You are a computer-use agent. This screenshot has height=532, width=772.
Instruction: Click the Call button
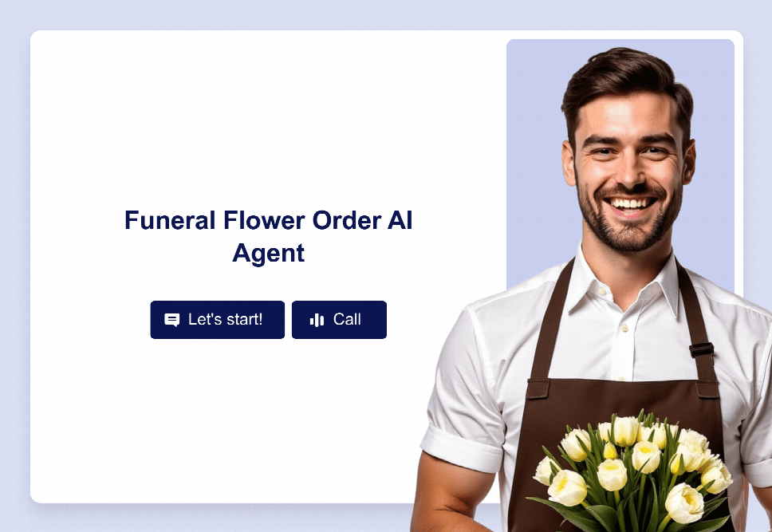[339, 320]
